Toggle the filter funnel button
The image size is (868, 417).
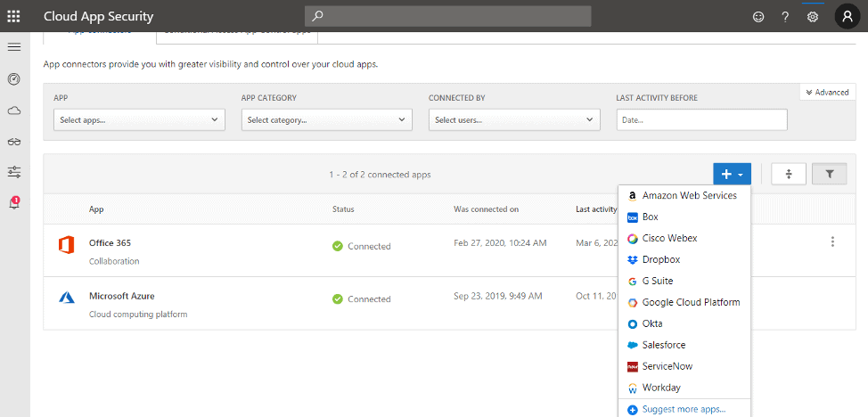click(830, 174)
